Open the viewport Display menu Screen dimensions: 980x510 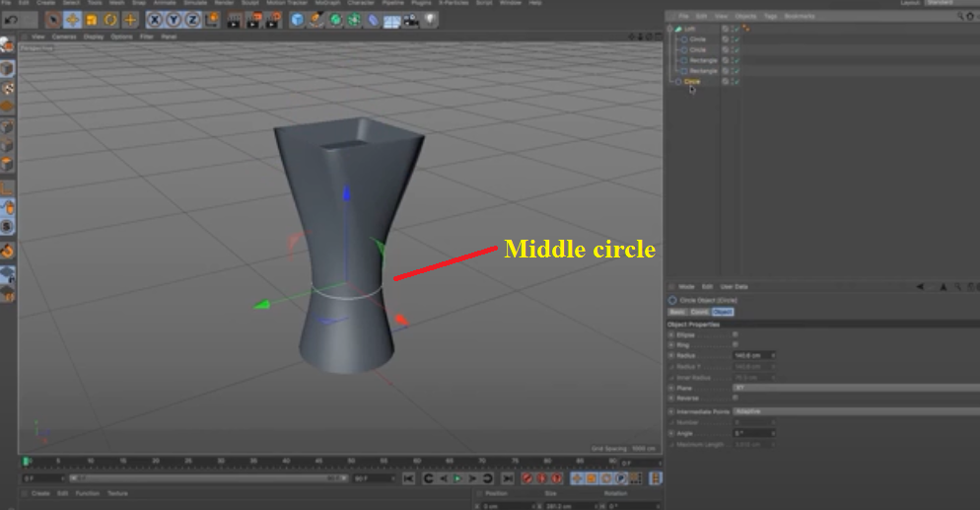point(94,36)
